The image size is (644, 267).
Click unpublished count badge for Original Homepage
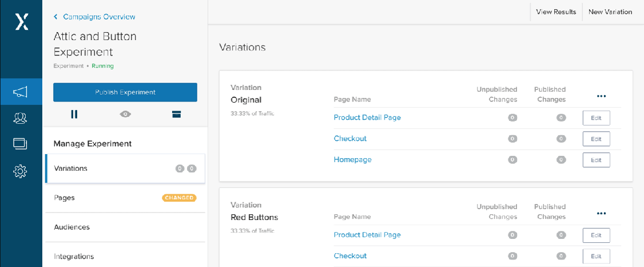(x=512, y=160)
